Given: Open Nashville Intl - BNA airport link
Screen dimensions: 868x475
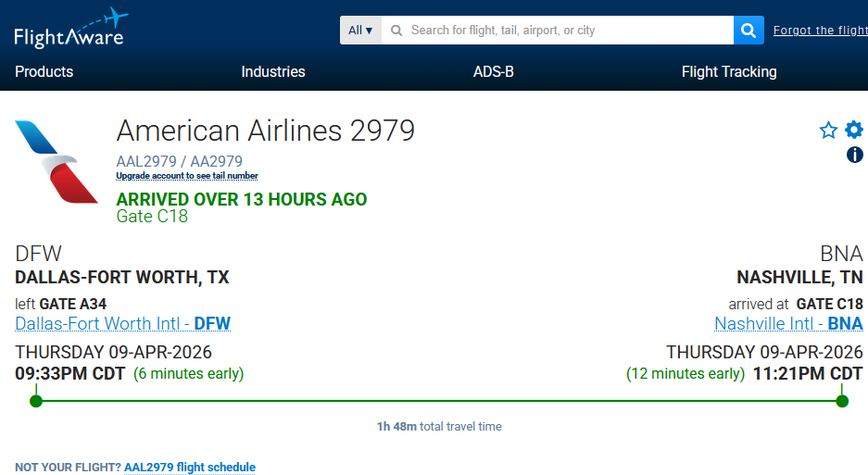Looking at the screenshot, I should tap(788, 324).
